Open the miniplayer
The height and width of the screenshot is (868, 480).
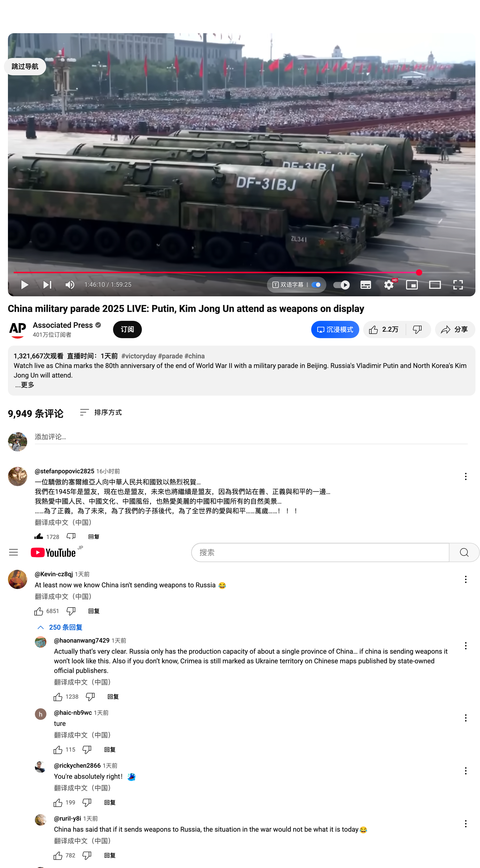[x=412, y=285]
